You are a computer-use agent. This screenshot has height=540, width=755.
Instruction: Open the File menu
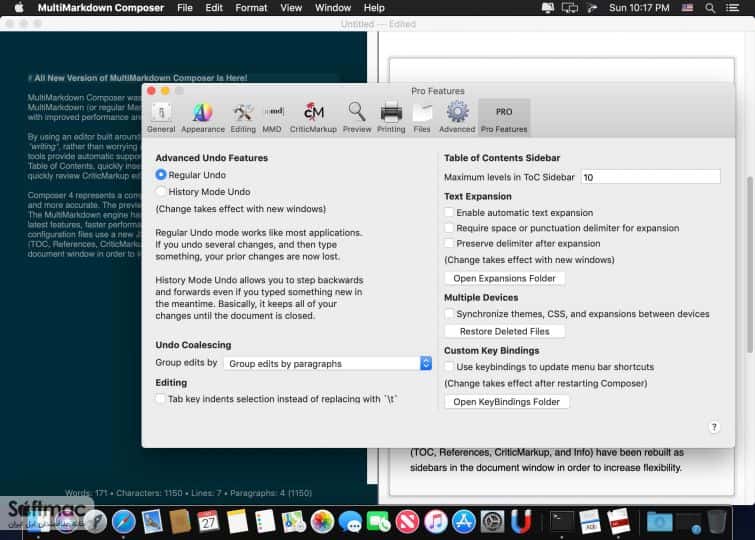(184, 8)
